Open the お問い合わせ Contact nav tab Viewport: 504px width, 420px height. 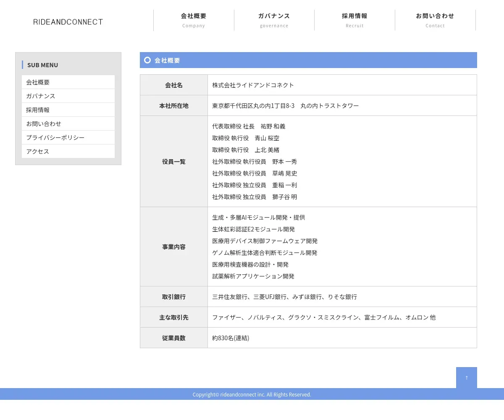(435, 20)
